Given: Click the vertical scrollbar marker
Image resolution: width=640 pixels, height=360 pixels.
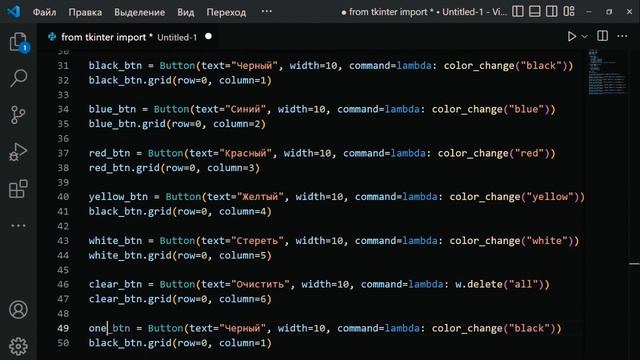Looking at the screenshot, I should pyautogui.click(x=634, y=264).
